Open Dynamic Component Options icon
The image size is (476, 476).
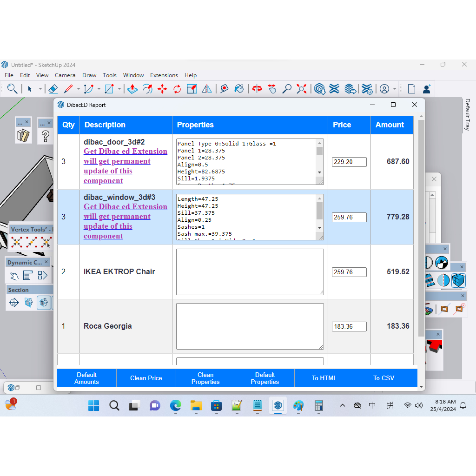(28, 275)
